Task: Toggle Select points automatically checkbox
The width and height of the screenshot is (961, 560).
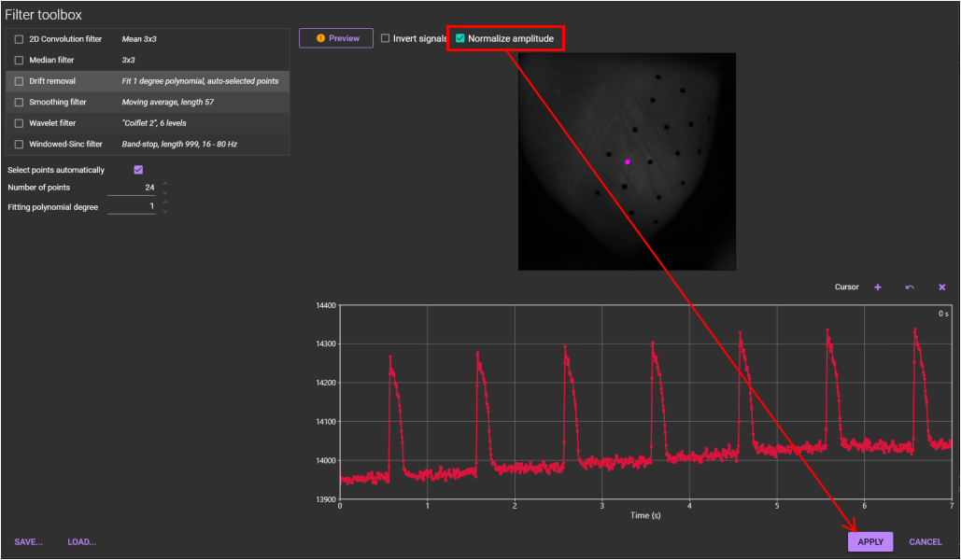Action: tap(138, 170)
